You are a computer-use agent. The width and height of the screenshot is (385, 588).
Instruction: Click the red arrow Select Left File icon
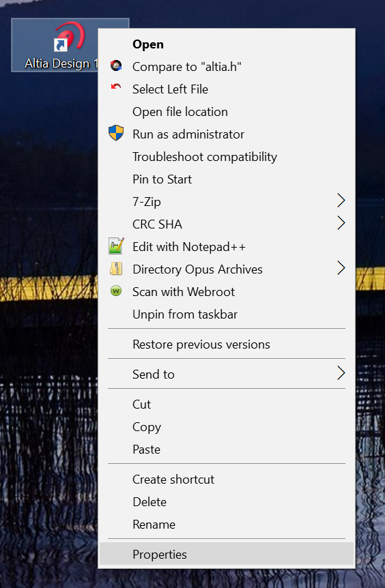(x=116, y=87)
